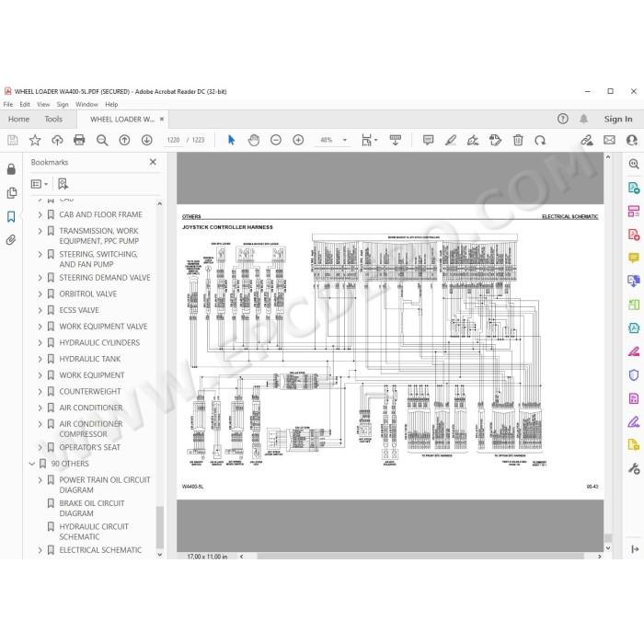Expand STEERING DEMAND VALVE bookmark
The width and height of the screenshot is (644, 644).
[x=40, y=278]
